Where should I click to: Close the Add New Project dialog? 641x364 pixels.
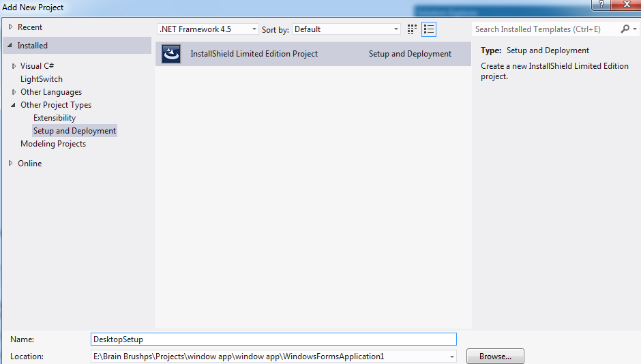pyautogui.click(x=626, y=5)
